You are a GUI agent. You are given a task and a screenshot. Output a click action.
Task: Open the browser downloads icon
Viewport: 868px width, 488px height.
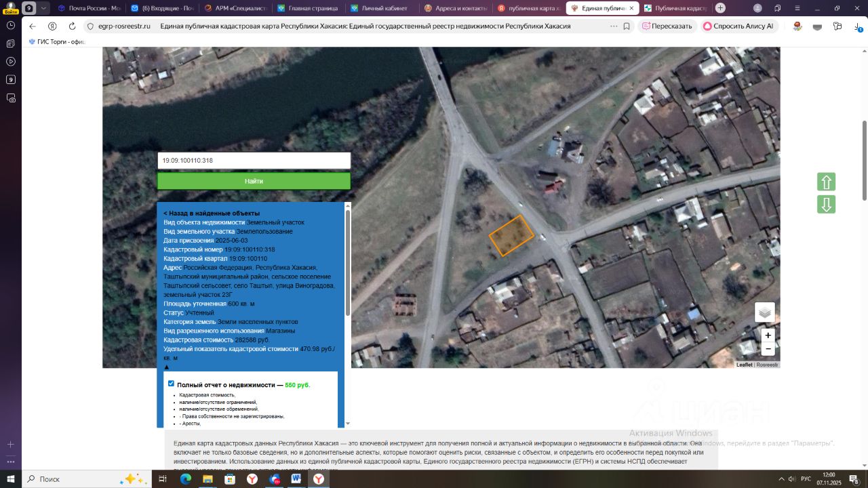pos(858,26)
